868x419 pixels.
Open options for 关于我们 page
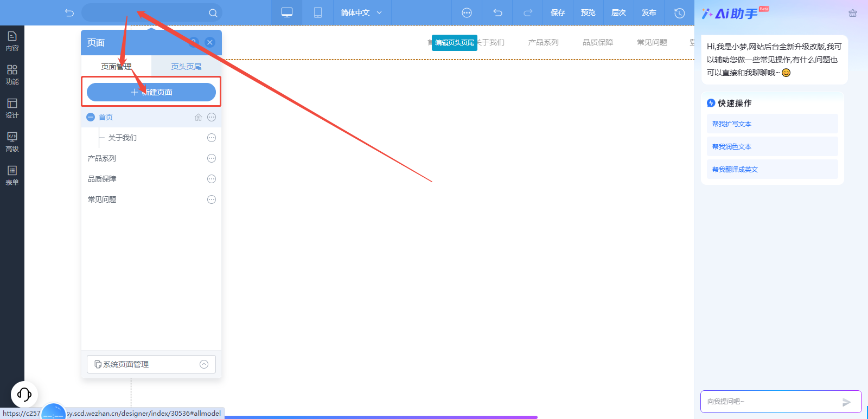point(212,138)
